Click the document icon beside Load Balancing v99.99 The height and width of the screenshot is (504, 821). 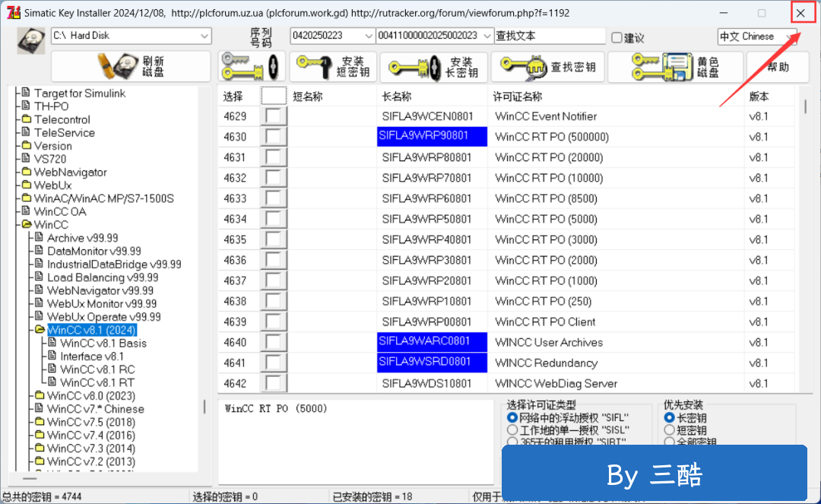click(39, 277)
